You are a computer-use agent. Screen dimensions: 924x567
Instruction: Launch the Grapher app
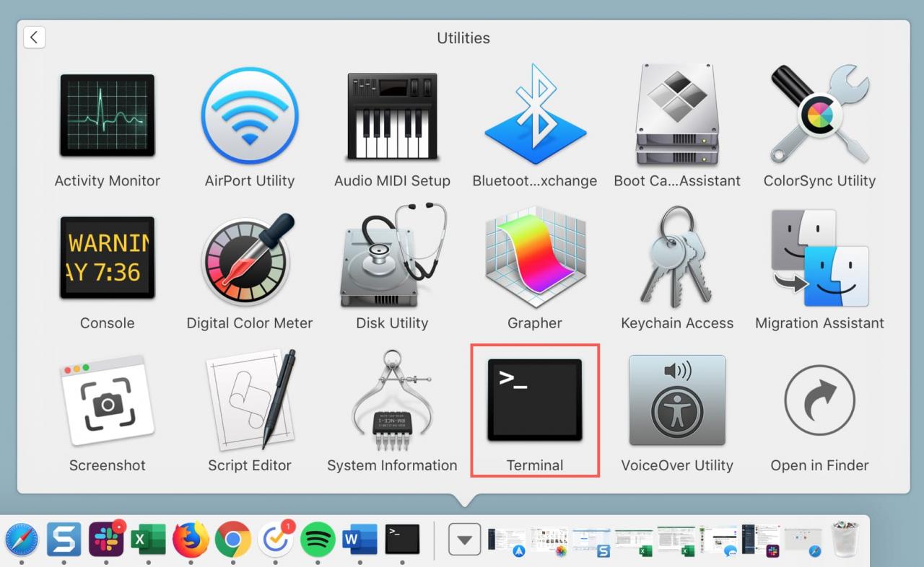coord(535,258)
